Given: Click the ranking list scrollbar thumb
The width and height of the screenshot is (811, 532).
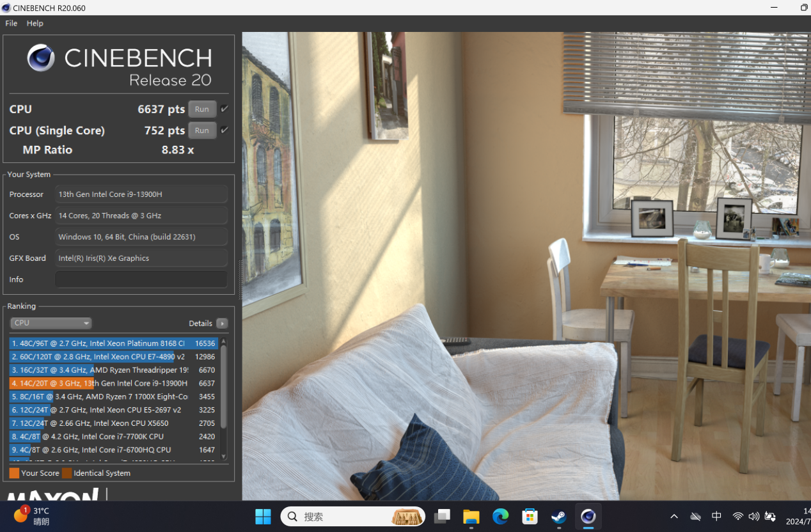Looking at the screenshot, I should click(x=224, y=387).
